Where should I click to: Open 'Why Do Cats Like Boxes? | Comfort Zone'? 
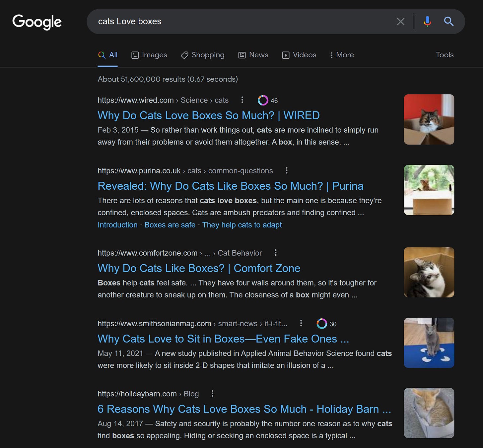199,268
